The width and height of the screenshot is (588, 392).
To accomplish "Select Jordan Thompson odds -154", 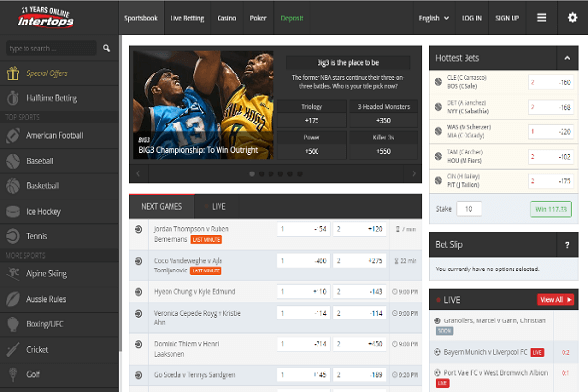I will click(304, 229).
